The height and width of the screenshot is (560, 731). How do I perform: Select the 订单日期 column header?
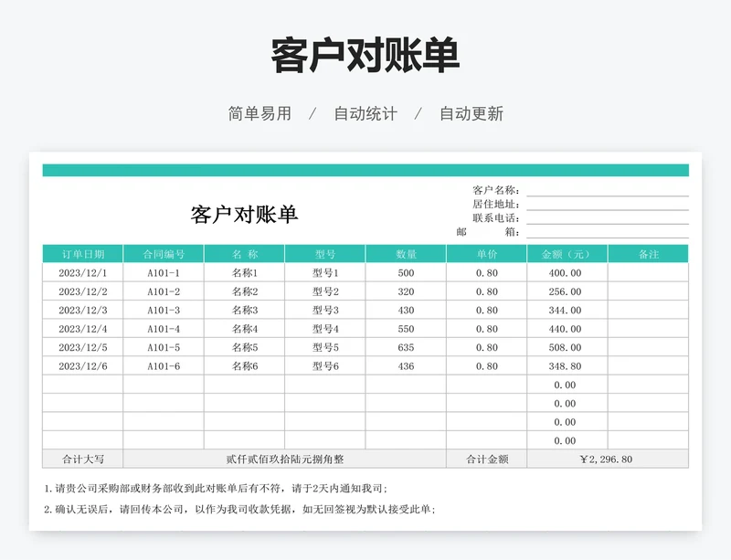82,254
